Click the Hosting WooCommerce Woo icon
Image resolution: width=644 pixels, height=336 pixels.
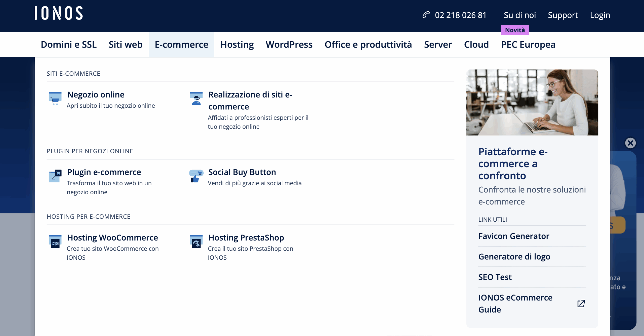55,241
